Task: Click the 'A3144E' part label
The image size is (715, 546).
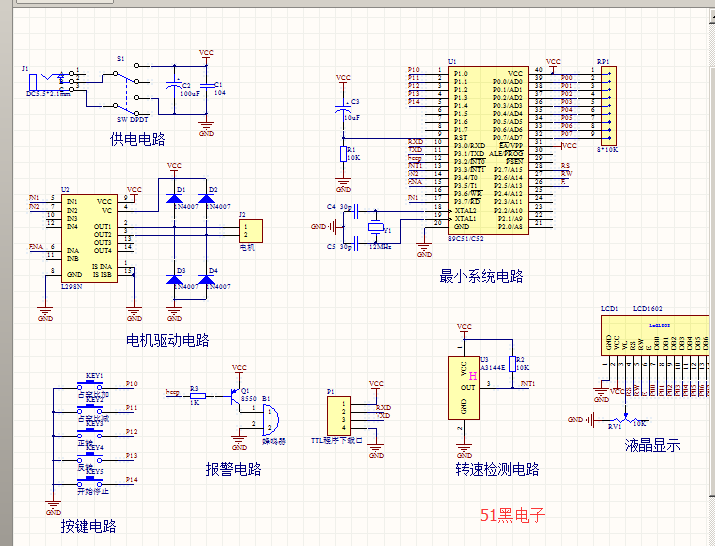Action: (493, 367)
